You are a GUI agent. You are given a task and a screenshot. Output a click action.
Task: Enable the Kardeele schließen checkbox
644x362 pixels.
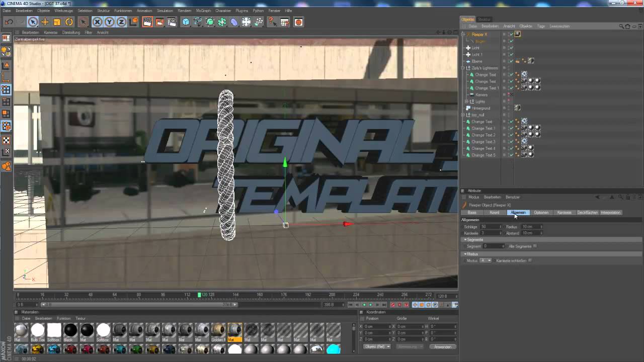pyautogui.click(x=530, y=260)
